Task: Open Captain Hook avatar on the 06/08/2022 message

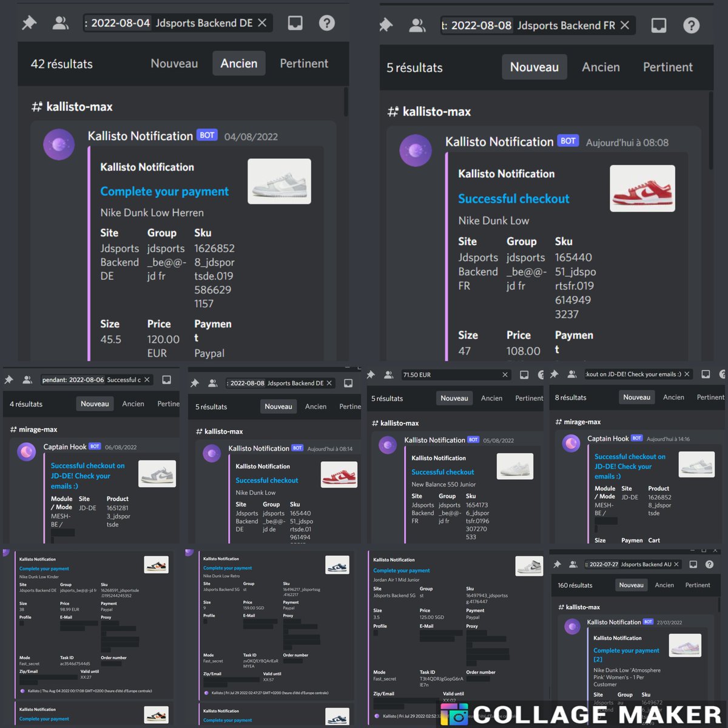Action: click(27, 452)
